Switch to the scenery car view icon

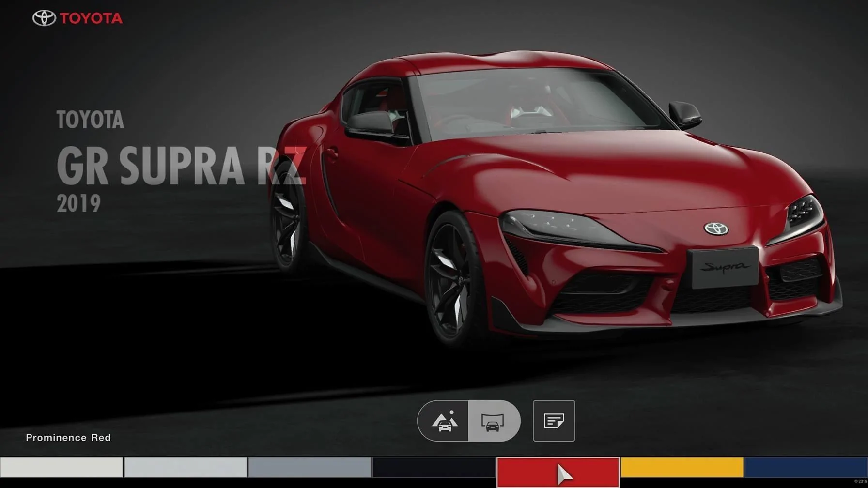point(443,421)
